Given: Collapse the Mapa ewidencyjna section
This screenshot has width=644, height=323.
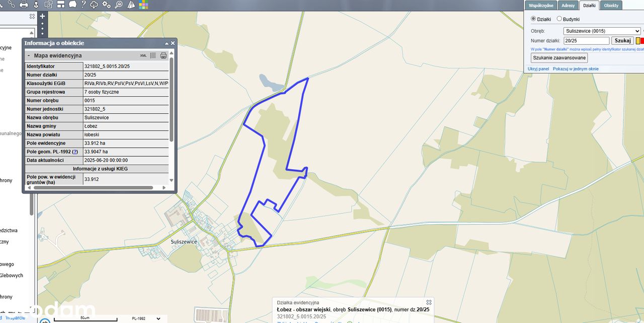Looking at the screenshot, I should pos(29,55).
